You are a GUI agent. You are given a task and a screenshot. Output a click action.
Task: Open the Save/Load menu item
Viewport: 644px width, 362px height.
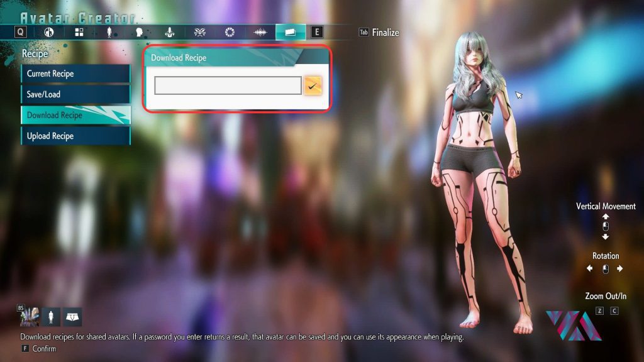(75, 94)
